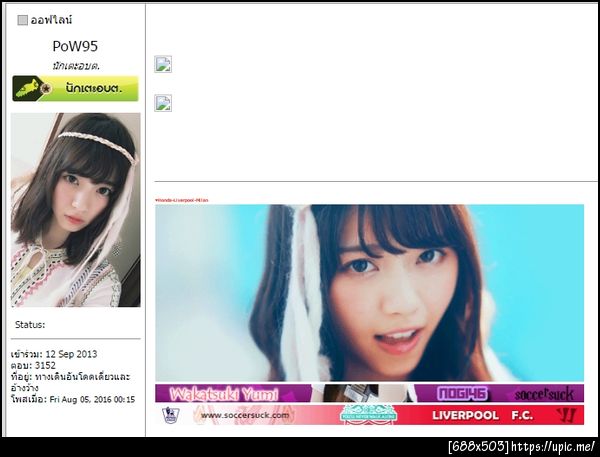Click the 'Status:' label
The height and width of the screenshot is (457, 600).
click(30, 325)
